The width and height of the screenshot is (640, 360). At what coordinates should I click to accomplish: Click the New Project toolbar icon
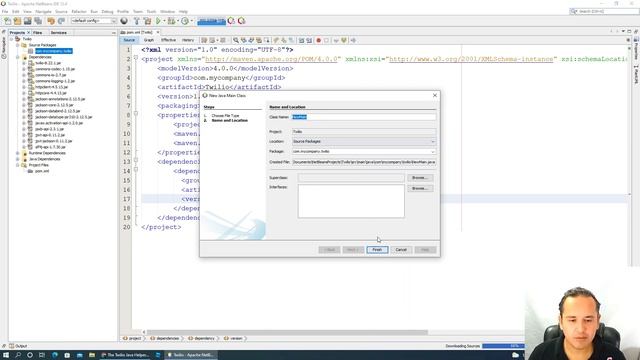coord(18,21)
